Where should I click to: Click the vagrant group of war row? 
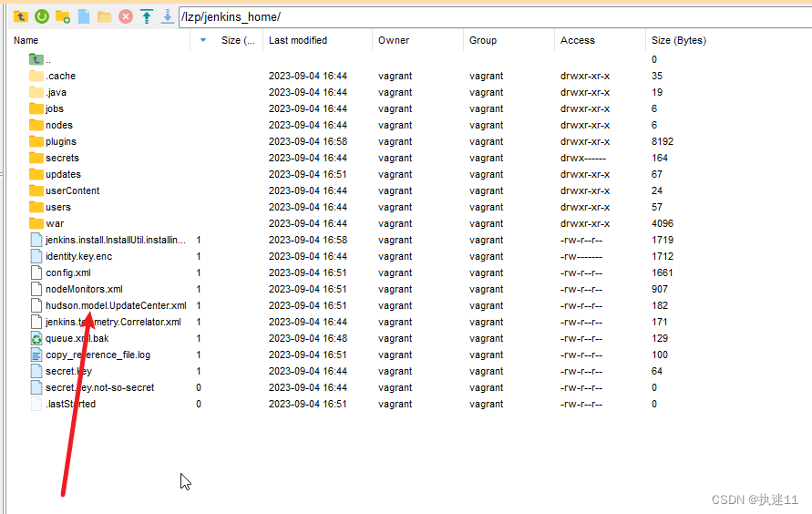pos(487,223)
